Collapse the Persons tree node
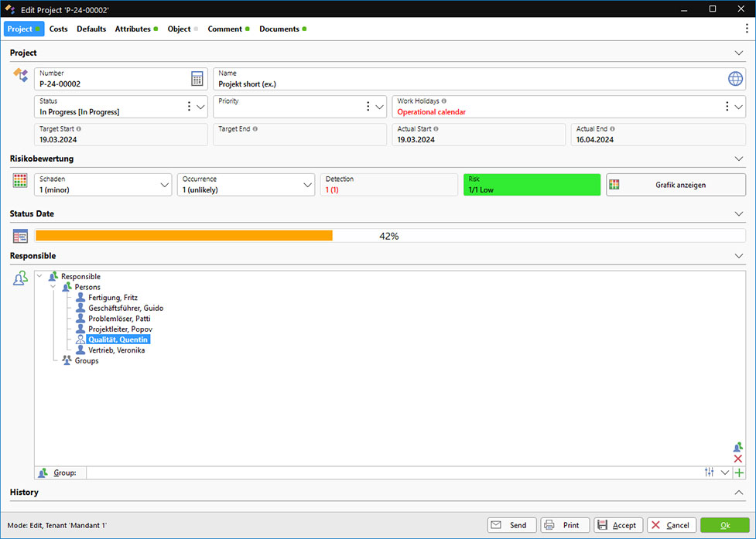Screen dimensions: 756x539 [x=53, y=287]
